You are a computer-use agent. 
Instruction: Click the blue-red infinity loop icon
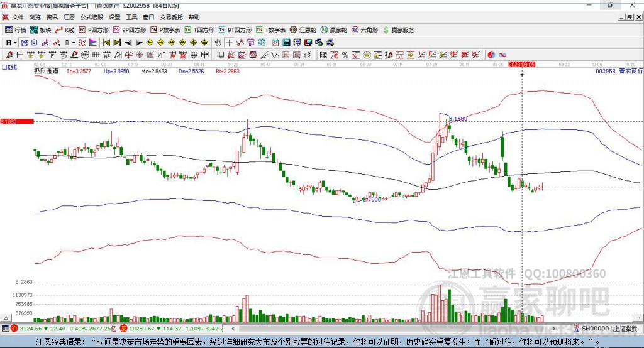tap(502, 55)
